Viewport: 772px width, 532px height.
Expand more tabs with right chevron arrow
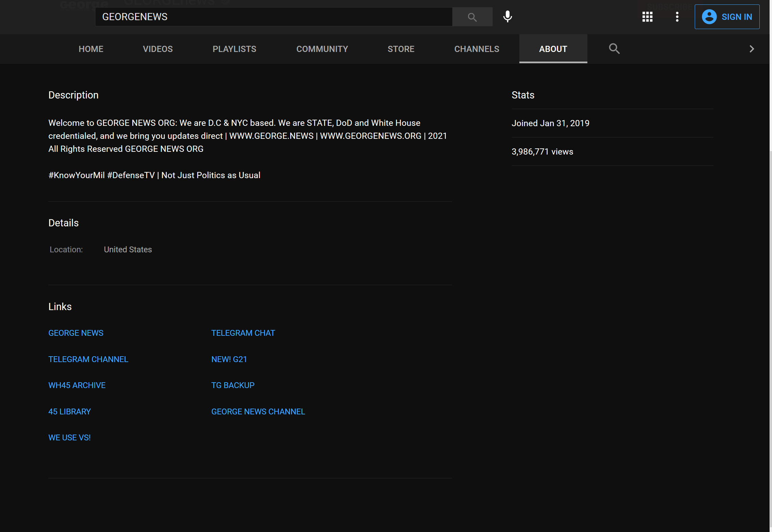[751, 49]
